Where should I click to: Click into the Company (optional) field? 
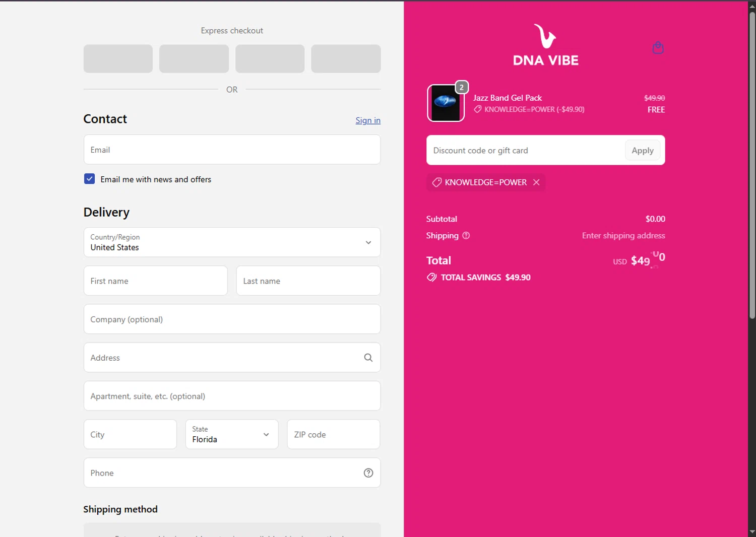click(232, 319)
